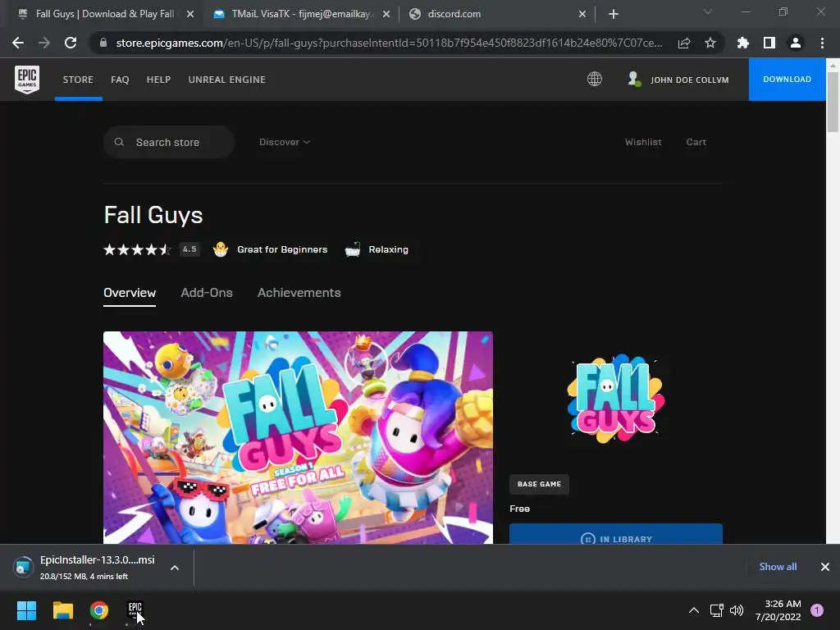Click the JOHN DOE COLLVM account name
This screenshot has width=840, height=630.
[x=689, y=80]
